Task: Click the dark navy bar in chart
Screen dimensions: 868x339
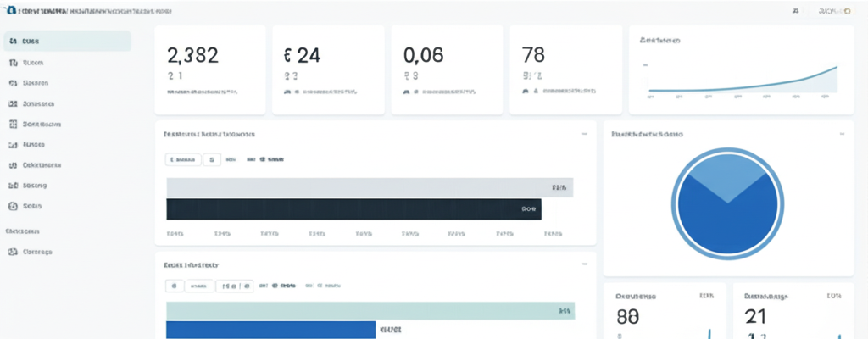Action: coord(353,209)
